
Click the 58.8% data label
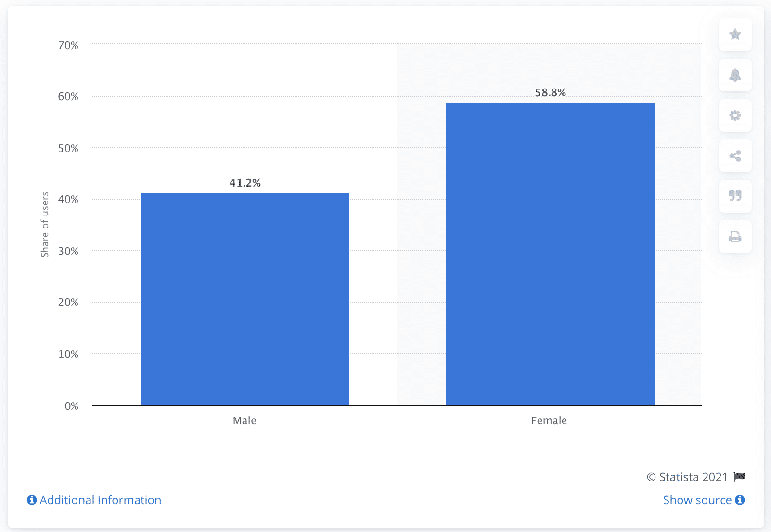pos(550,92)
